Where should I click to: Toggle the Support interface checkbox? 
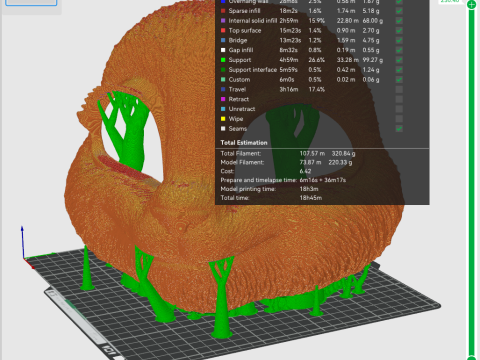(x=399, y=70)
